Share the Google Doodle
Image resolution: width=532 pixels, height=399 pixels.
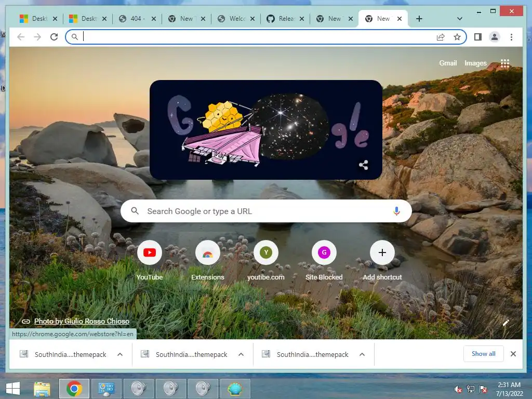363,165
